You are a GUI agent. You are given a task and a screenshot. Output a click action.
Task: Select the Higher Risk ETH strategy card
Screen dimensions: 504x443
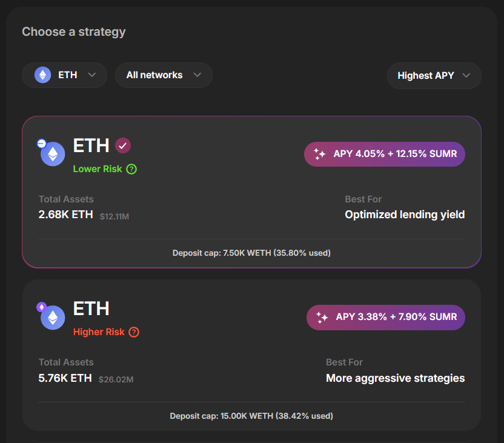click(x=251, y=355)
